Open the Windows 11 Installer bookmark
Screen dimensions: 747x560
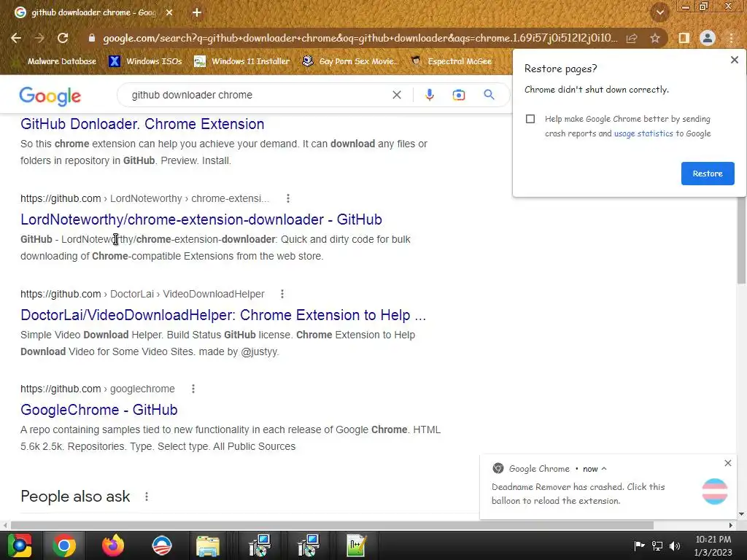[242, 61]
